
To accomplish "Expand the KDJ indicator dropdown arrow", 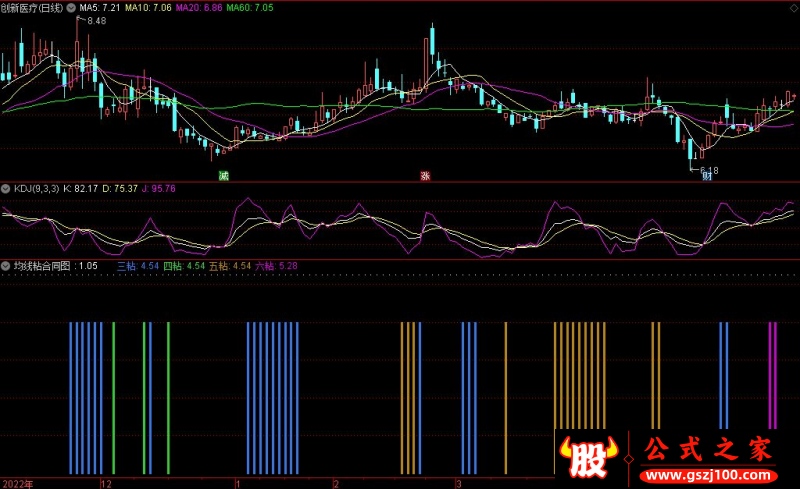I will tap(6, 188).
